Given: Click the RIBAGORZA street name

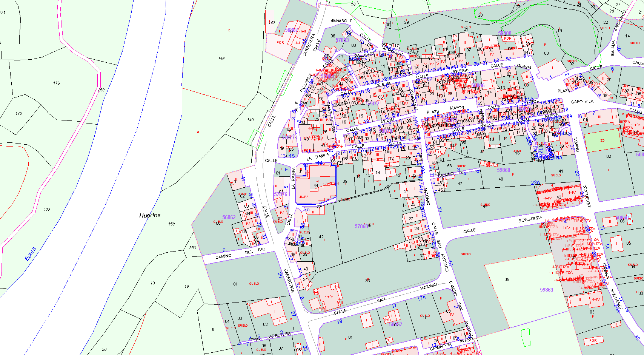Looking at the screenshot, I should click(530, 219).
